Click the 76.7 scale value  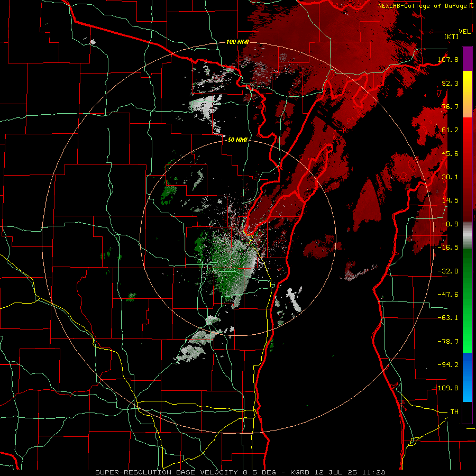450,106
